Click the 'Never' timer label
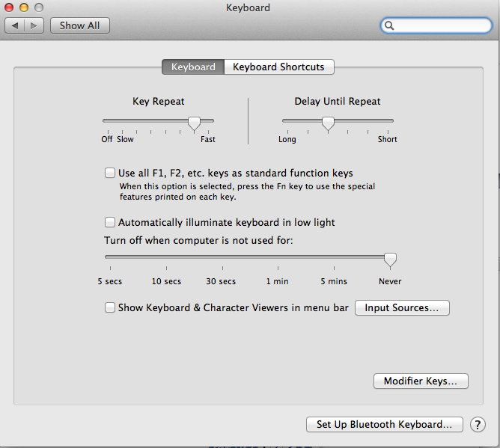Viewport: 500px width, 448px height. coord(390,281)
